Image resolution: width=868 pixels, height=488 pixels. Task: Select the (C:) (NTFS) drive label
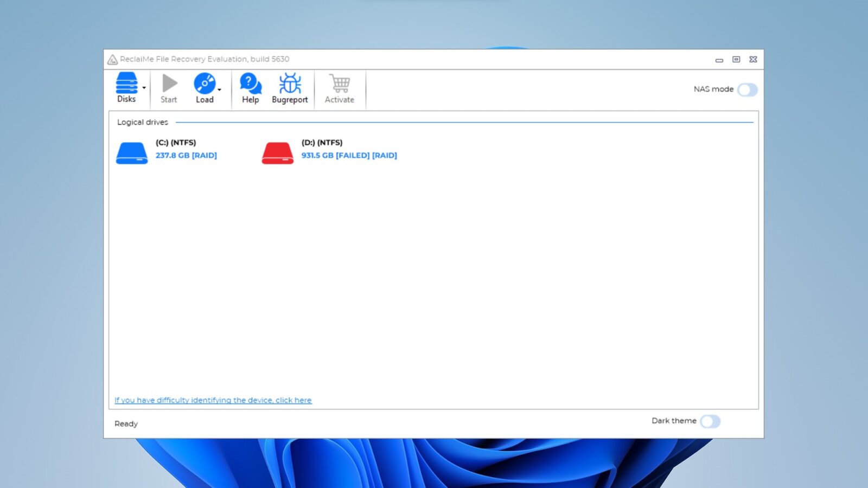176,143
